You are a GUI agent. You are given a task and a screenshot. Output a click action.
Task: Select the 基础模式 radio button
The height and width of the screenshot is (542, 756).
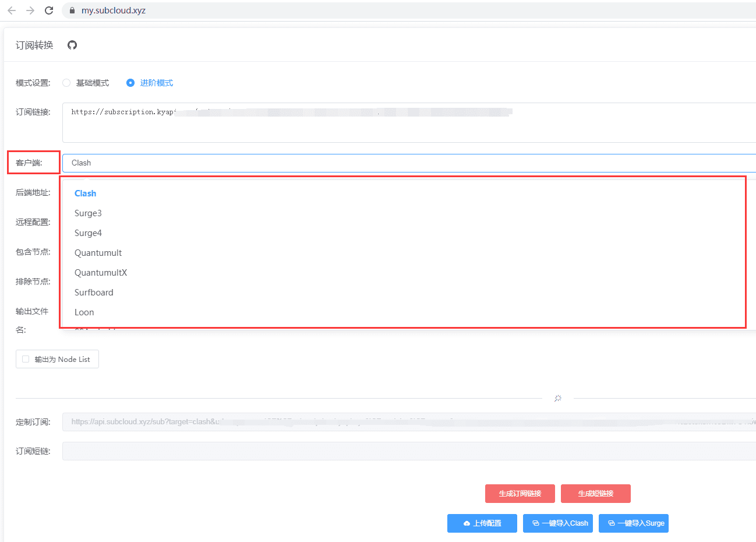point(66,83)
